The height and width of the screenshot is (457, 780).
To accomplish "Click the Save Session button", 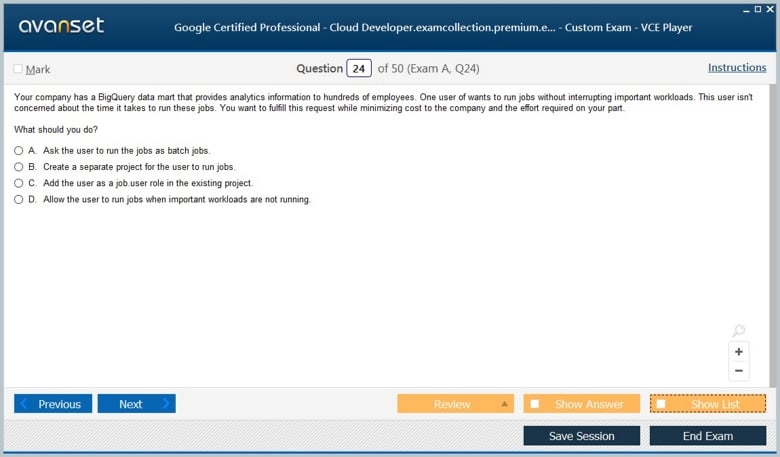I will [x=582, y=436].
